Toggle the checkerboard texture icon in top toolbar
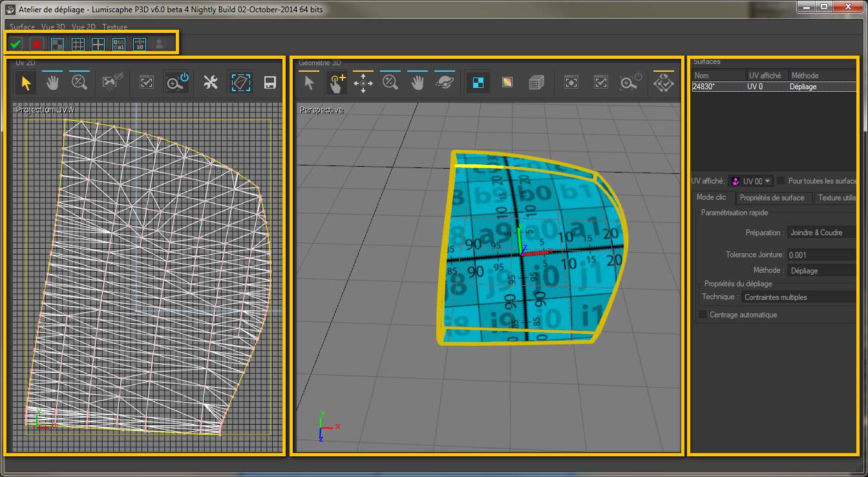Image resolution: width=868 pixels, height=477 pixels. pos(58,44)
